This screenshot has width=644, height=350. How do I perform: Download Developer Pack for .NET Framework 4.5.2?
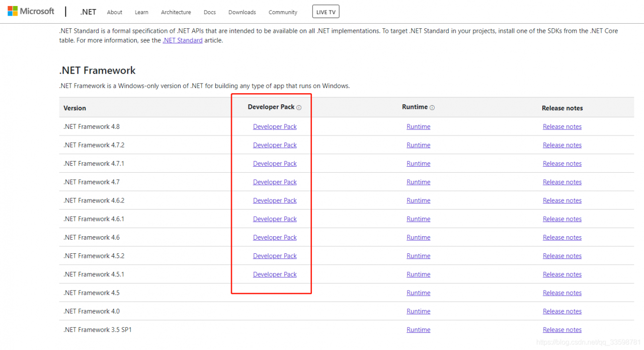(275, 256)
